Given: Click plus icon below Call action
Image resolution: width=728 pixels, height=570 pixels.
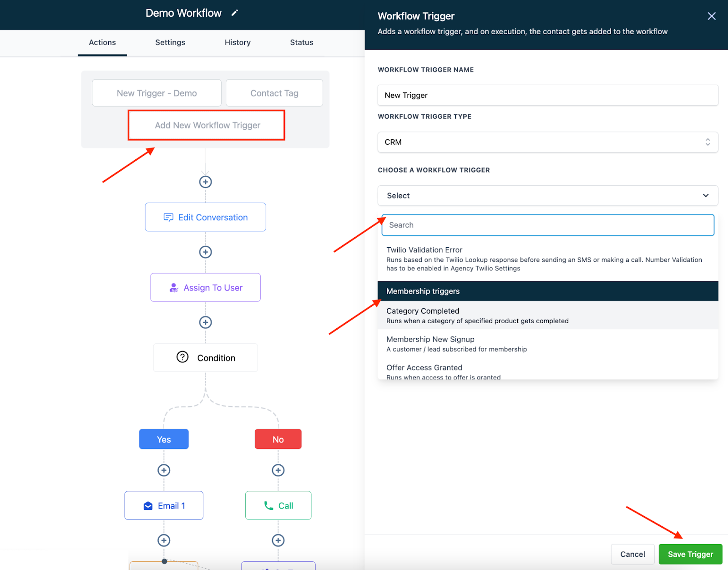Looking at the screenshot, I should [x=278, y=540].
